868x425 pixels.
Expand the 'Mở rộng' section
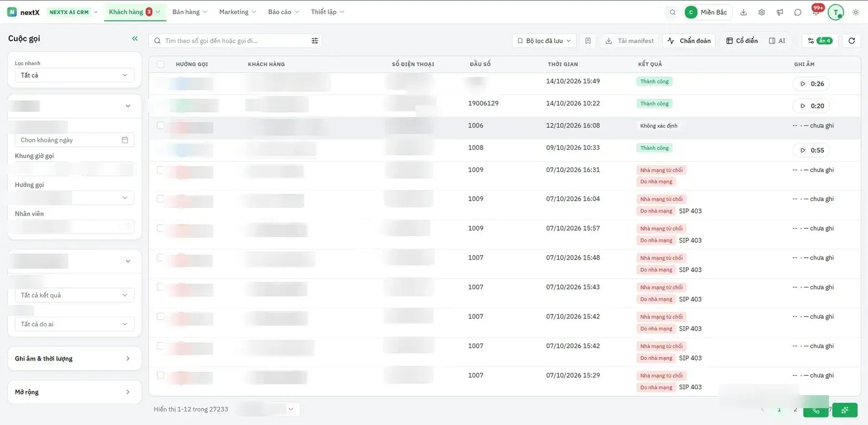[x=74, y=392]
